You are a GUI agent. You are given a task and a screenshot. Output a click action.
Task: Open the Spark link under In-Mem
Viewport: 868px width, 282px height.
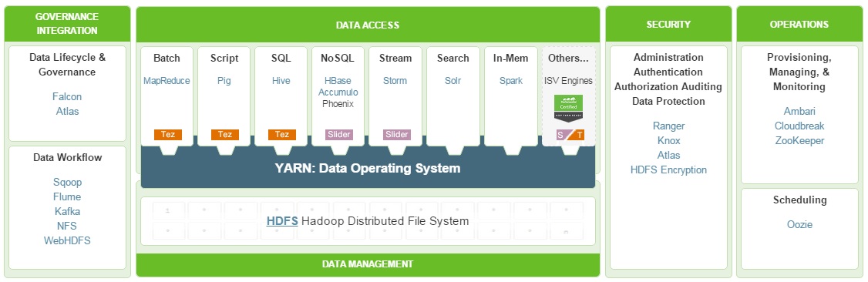pos(511,81)
